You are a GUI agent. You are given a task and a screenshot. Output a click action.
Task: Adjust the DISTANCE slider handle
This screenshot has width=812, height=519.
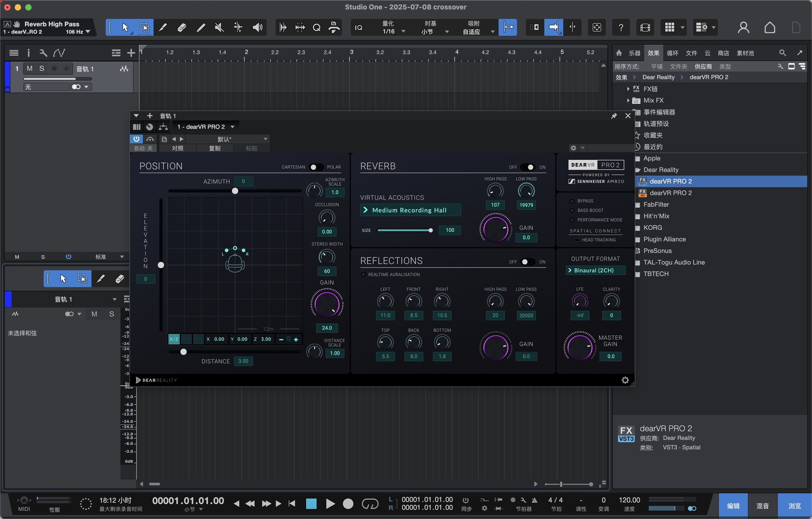tap(184, 352)
